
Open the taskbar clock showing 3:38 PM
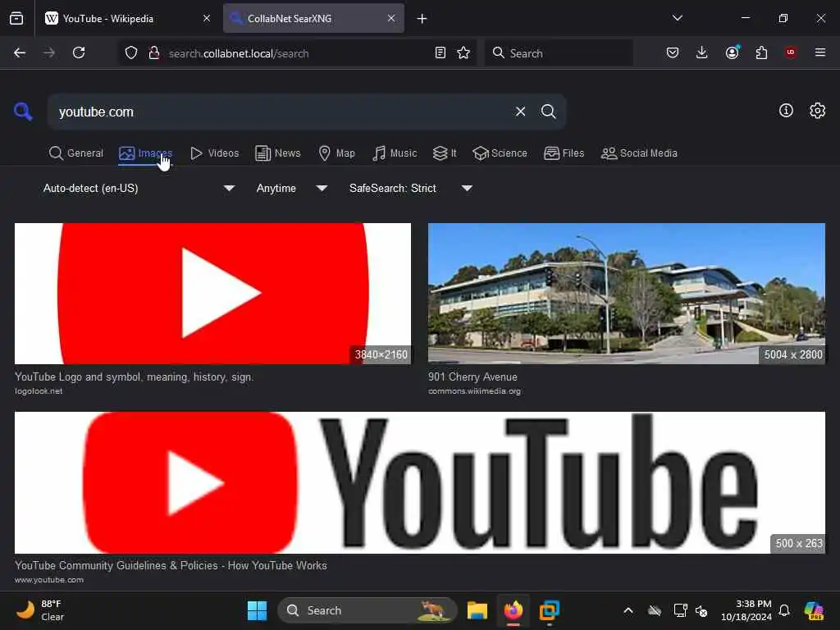coord(746,610)
